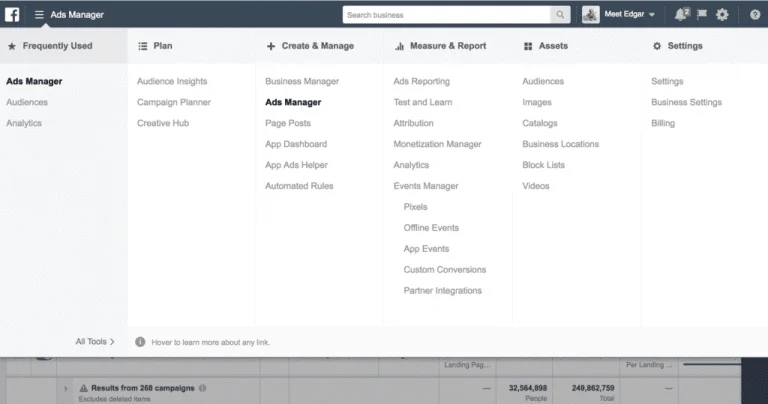
Task: Open App Ads Helper
Action: [296, 165]
